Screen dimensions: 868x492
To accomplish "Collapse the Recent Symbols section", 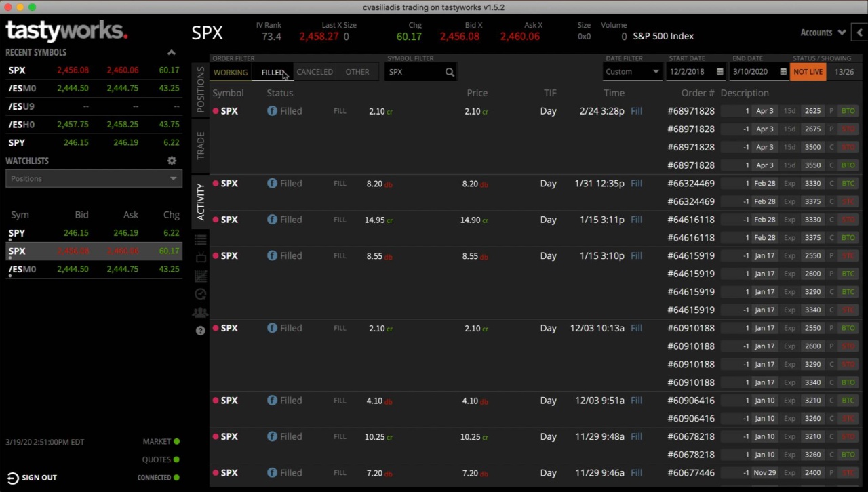I will tap(172, 52).
